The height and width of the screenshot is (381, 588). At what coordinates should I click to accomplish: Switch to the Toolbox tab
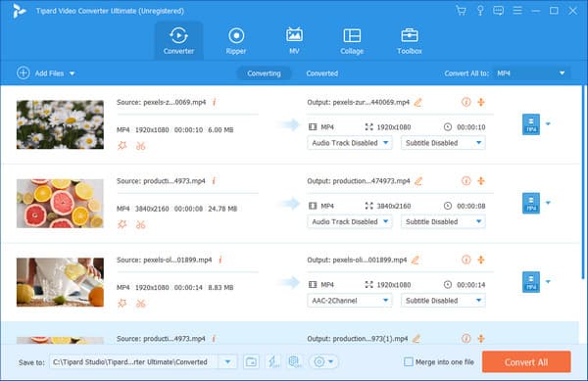click(410, 40)
